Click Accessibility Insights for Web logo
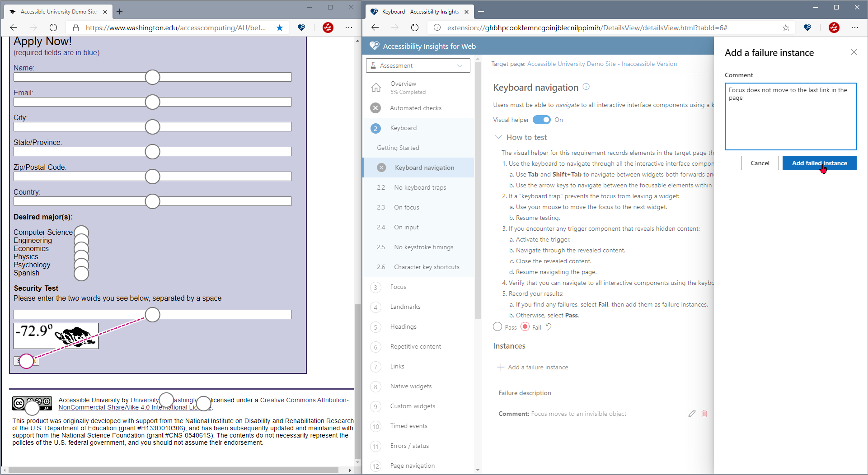 (x=374, y=46)
